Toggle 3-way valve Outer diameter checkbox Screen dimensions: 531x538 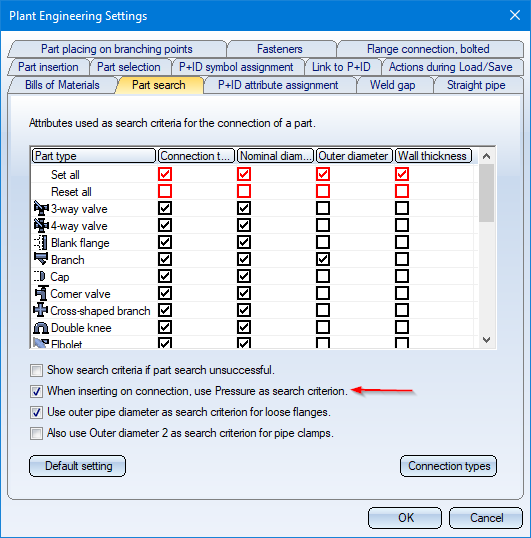pos(323,208)
